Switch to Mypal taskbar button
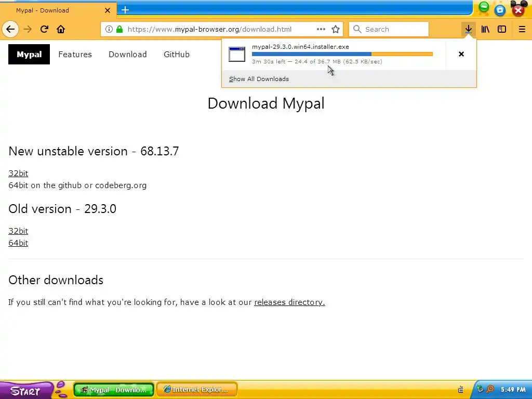 point(114,390)
